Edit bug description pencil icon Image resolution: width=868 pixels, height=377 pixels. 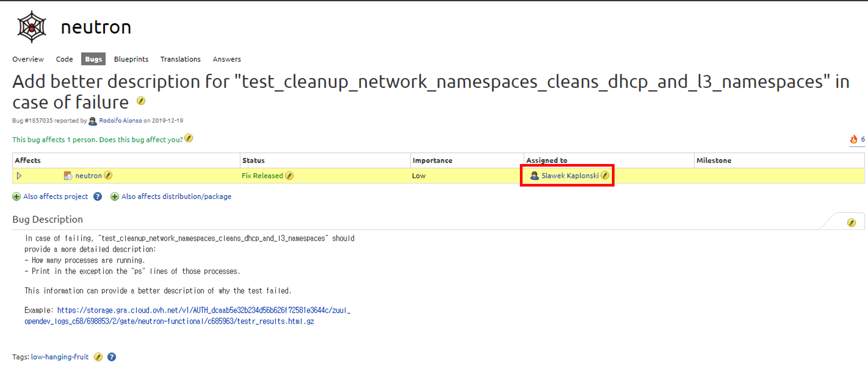click(852, 223)
